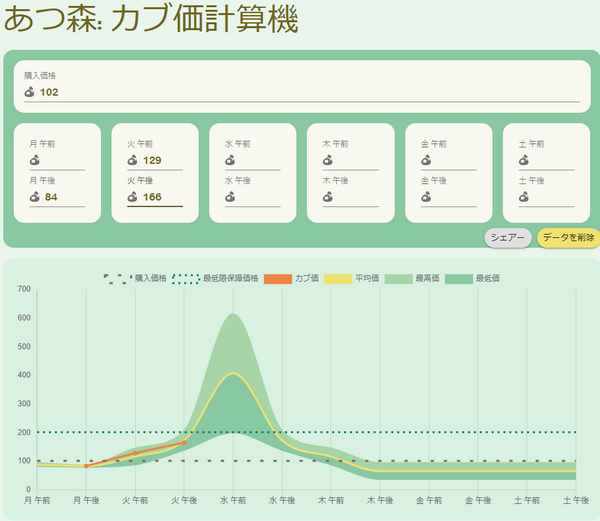Select the 月 午前 price field

pyautogui.click(x=57, y=161)
